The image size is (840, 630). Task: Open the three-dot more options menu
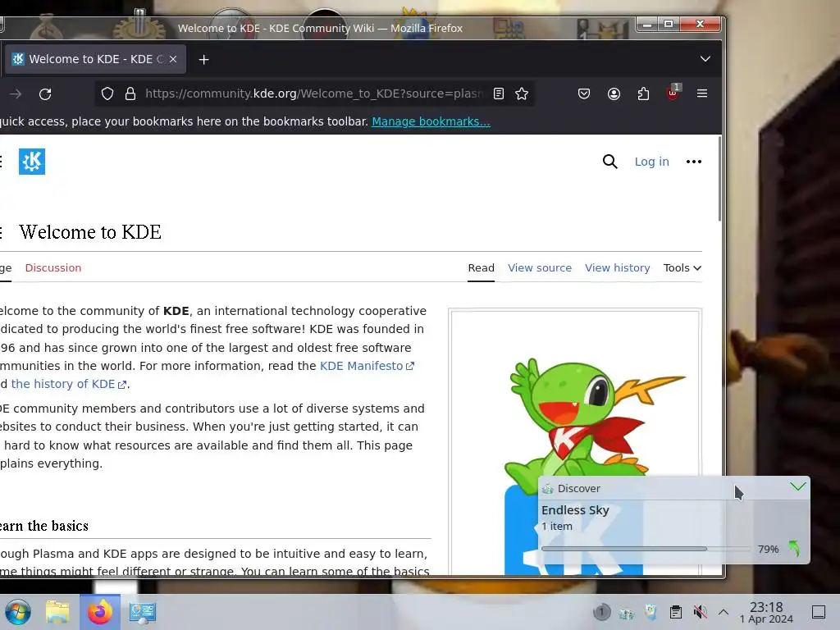click(694, 162)
